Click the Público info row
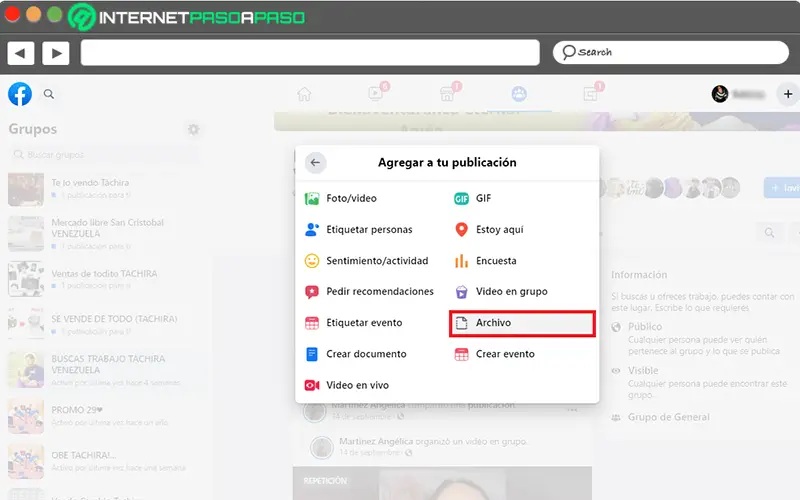Viewport: 800px width, 500px height. 703,339
